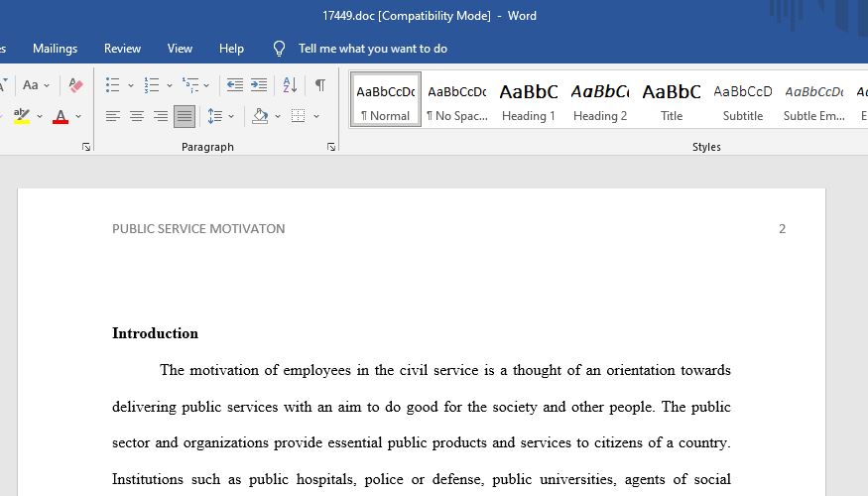Expand the Multilevel list dropdown arrow
The width and height of the screenshot is (868, 496).
click(206, 85)
